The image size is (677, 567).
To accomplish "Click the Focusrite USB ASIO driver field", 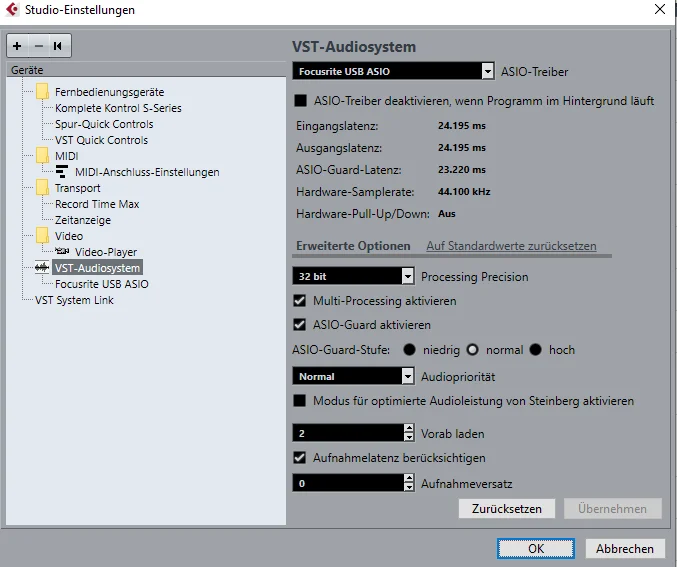I will point(387,71).
